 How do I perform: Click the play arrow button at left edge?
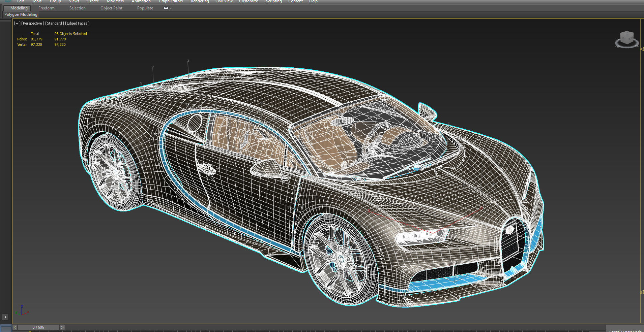tap(5, 317)
